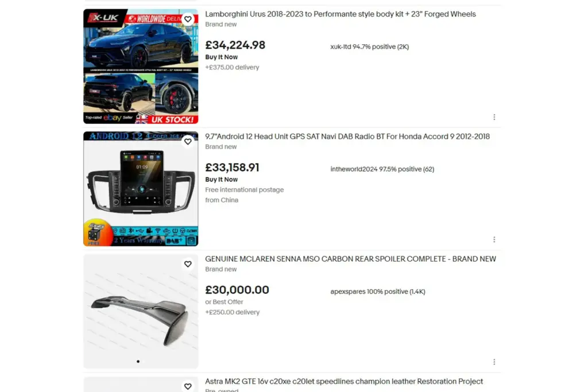Open Lamborghini Urus Performante body kit title
Viewport: 588px width, 392px height.
(340, 14)
